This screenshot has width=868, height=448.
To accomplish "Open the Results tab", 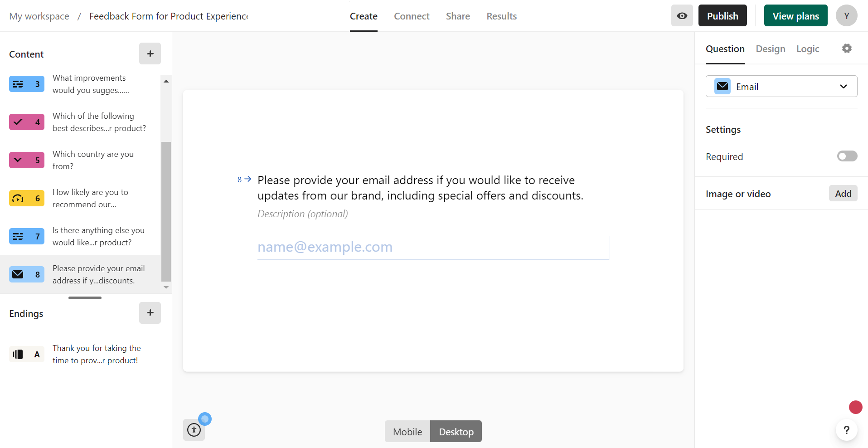I will pyautogui.click(x=501, y=16).
